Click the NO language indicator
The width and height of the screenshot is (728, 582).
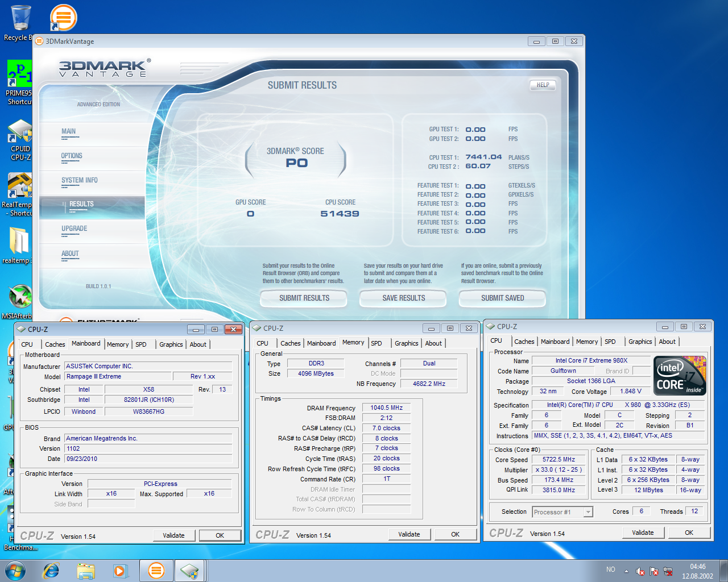(x=610, y=569)
